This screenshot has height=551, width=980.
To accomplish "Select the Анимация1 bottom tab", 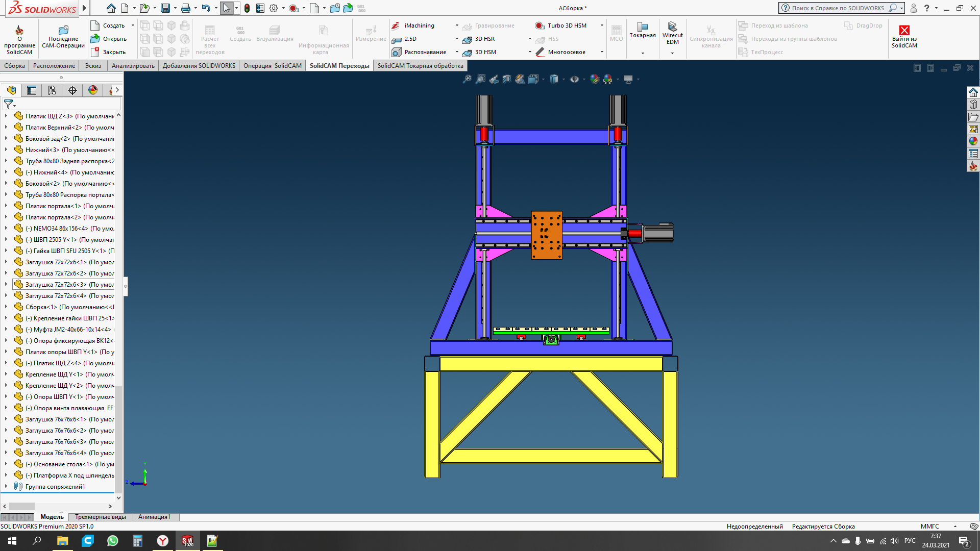I will click(x=154, y=517).
